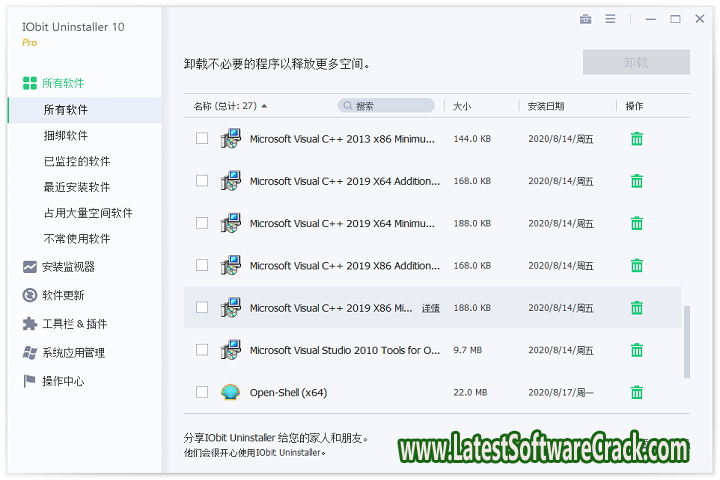Tick checkbox for Visual C++ 2013 x86 Minimum
This screenshot has height=480, width=720.
click(202, 139)
